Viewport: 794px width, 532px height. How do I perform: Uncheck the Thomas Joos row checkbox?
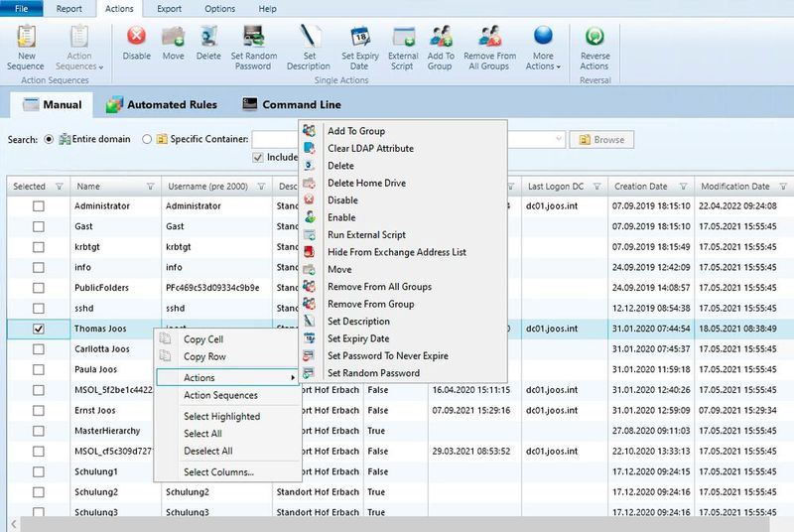(x=39, y=329)
